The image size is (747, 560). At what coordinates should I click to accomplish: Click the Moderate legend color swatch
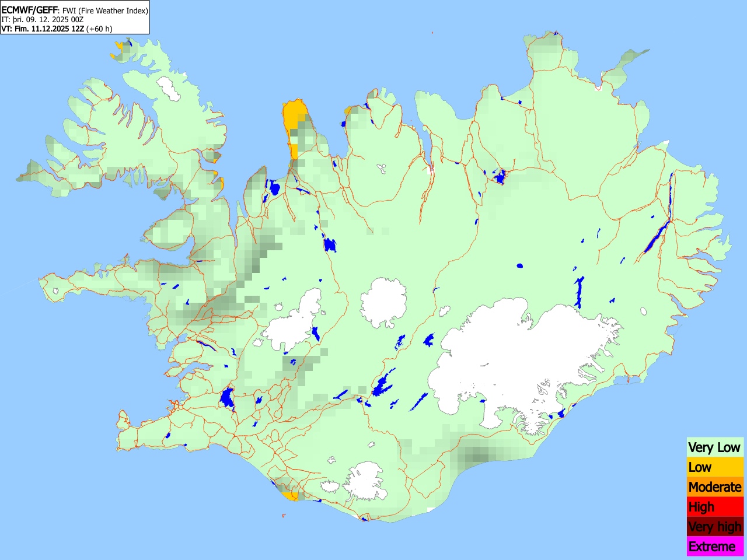point(715,487)
